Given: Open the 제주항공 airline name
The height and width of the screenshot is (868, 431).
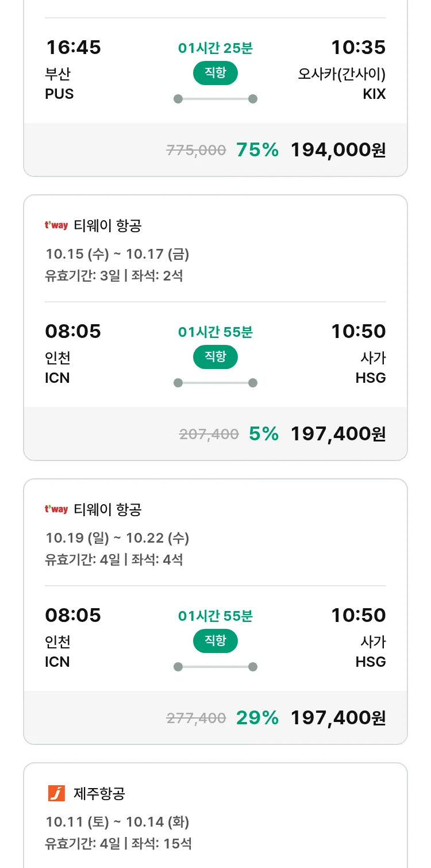Looking at the screenshot, I should click(99, 794).
